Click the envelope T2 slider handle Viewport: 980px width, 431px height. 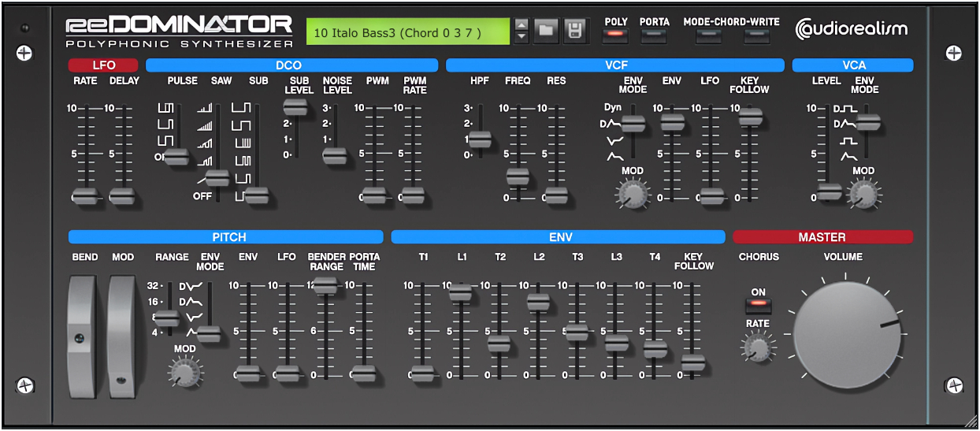pyautogui.click(x=499, y=344)
